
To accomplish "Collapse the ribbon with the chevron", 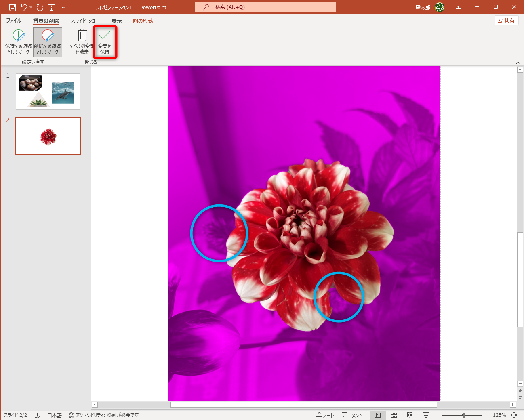I will pyautogui.click(x=518, y=63).
